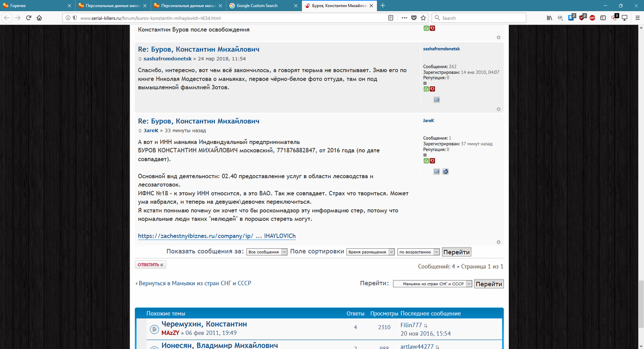Open the Firefox Library icon
This screenshot has height=349, width=644.
pyautogui.click(x=549, y=18)
